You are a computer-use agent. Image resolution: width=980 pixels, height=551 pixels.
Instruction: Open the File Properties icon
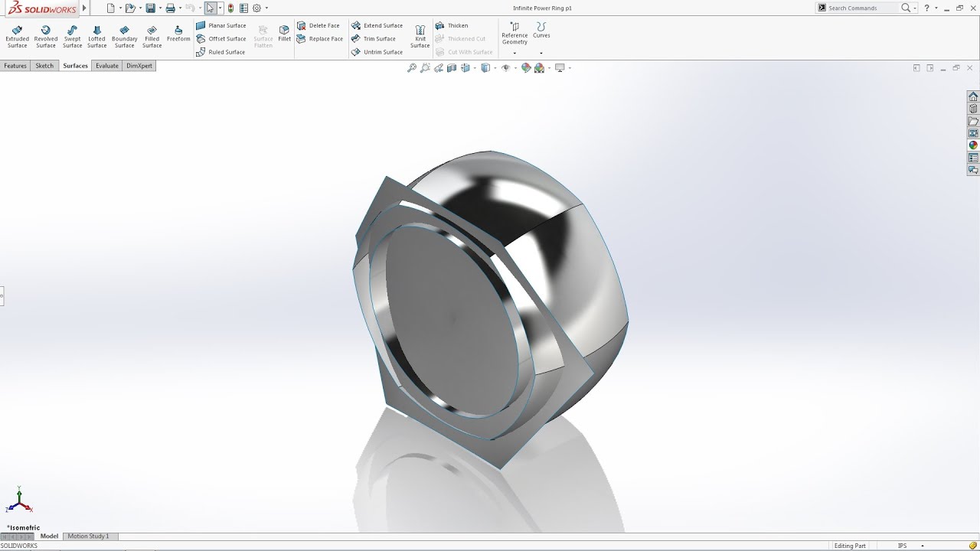pos(243,8)
